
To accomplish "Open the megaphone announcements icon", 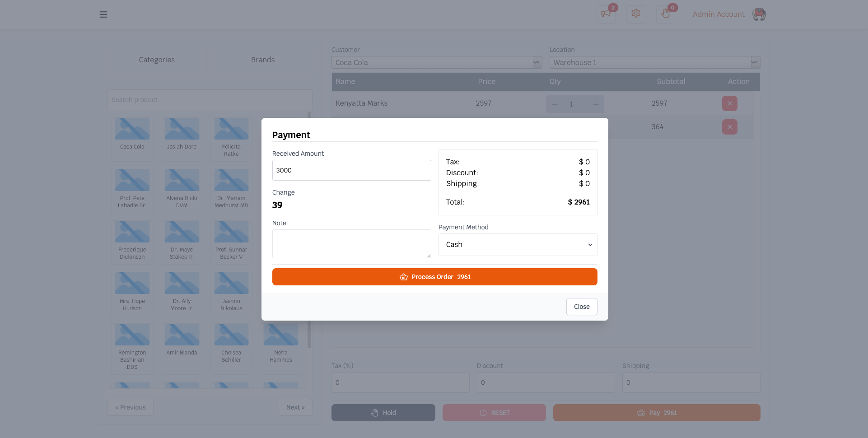I will tap(606, 14).
